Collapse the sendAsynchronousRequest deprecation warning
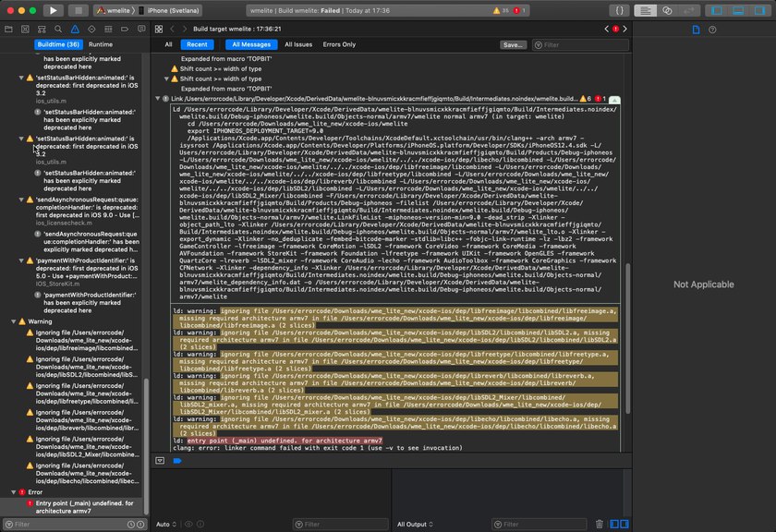This screenshot has width=776, height=532. pos(21,199)
